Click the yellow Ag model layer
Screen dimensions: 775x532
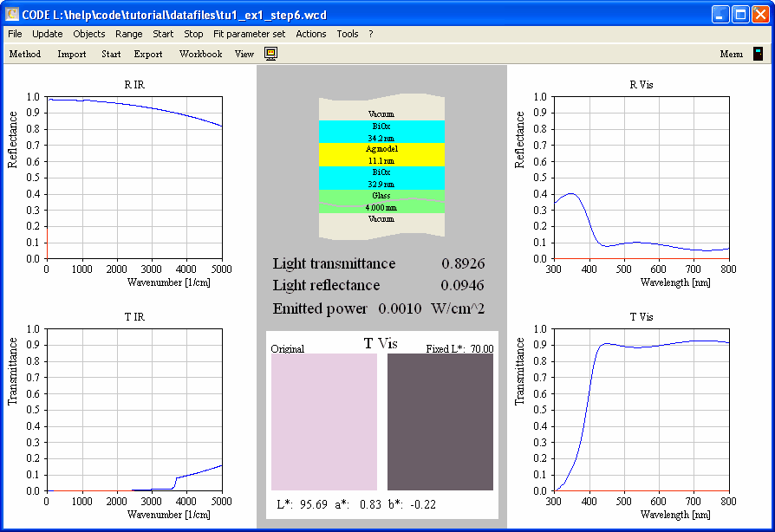(x=381, y=154)
